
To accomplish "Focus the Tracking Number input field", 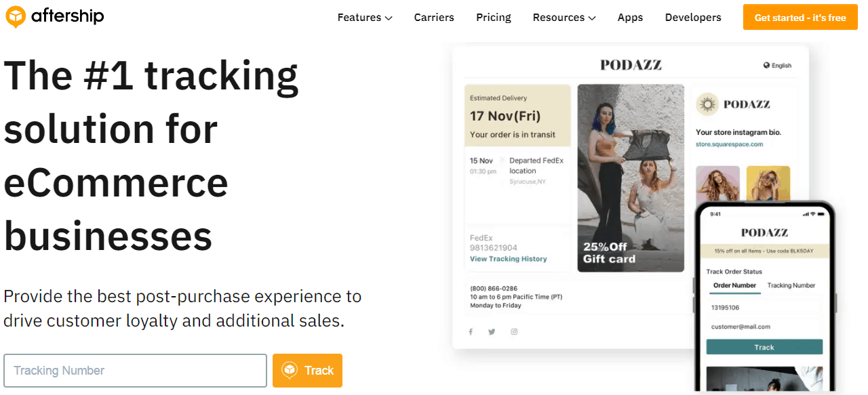I will tap(135, 371).
